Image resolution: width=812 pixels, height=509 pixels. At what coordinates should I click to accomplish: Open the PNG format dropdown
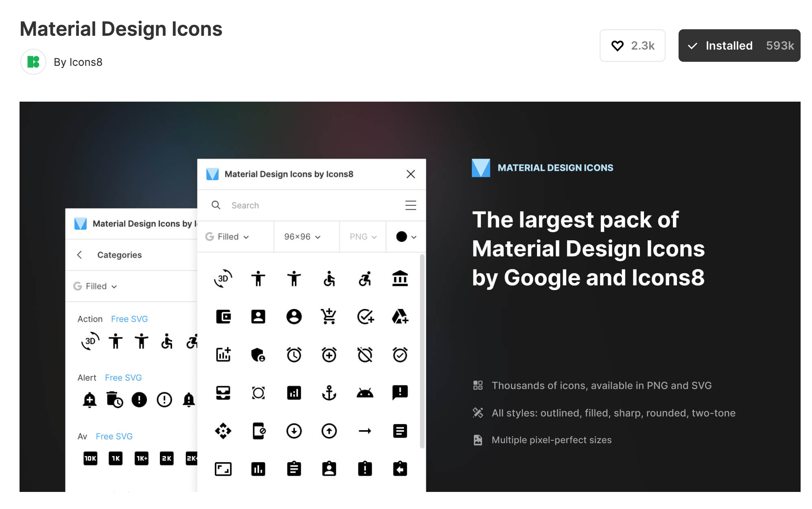click(x=363, y=237)
